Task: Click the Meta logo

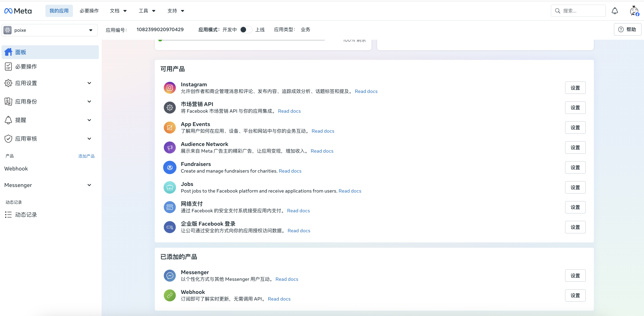Action: click(x=18, y=11)
